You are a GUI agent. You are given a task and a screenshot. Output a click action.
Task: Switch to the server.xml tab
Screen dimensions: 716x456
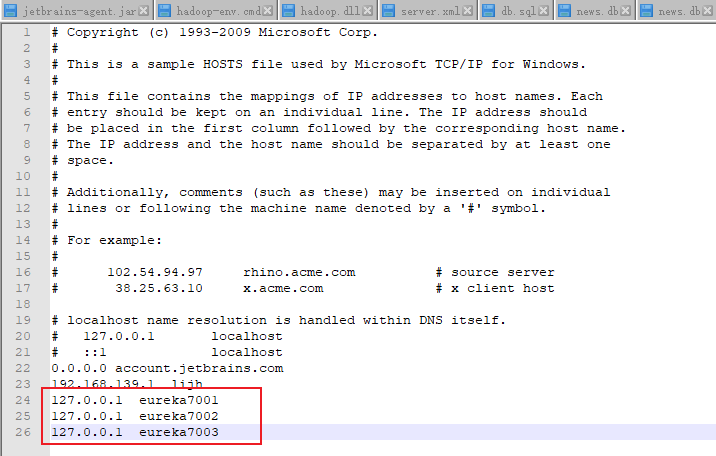coord(428,10)
